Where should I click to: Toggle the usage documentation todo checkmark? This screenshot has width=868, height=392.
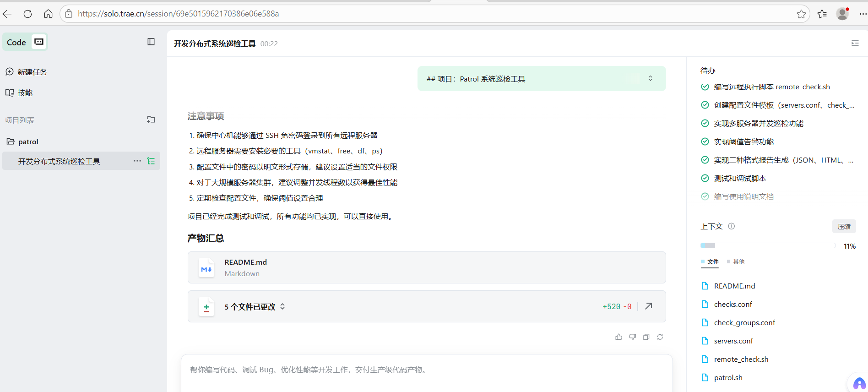click(x=705, y=196)
